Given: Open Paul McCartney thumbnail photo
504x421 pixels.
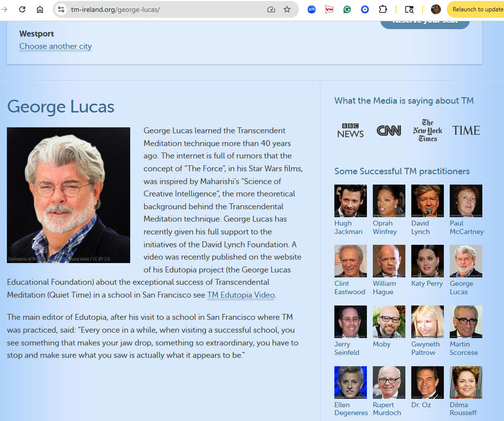Looking at the screenshot, I should tap(466, 201).
